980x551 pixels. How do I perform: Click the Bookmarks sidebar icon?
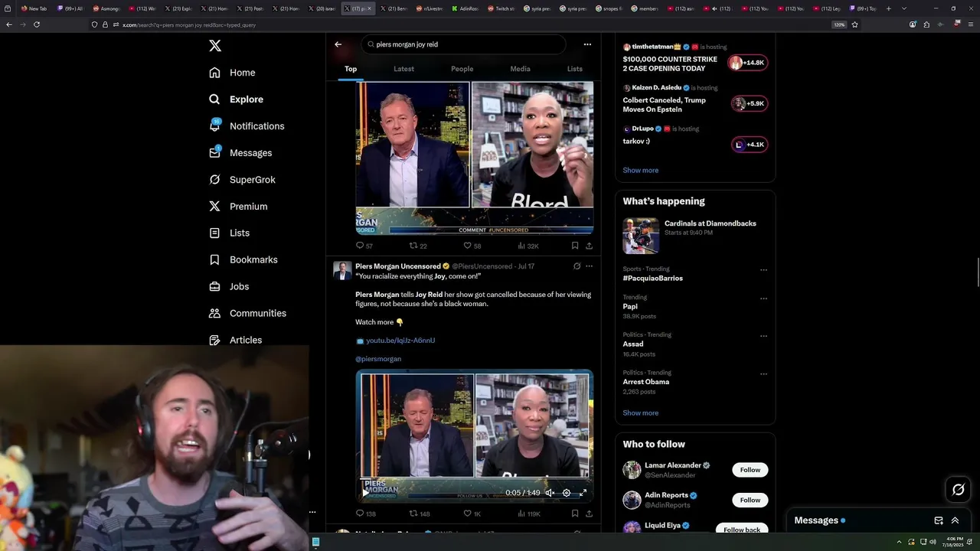[x=214, y=259]
